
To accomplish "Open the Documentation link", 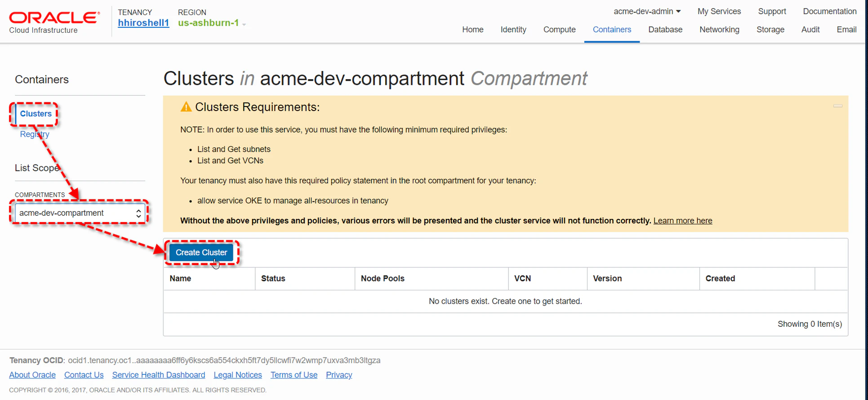I will (829, 11).
